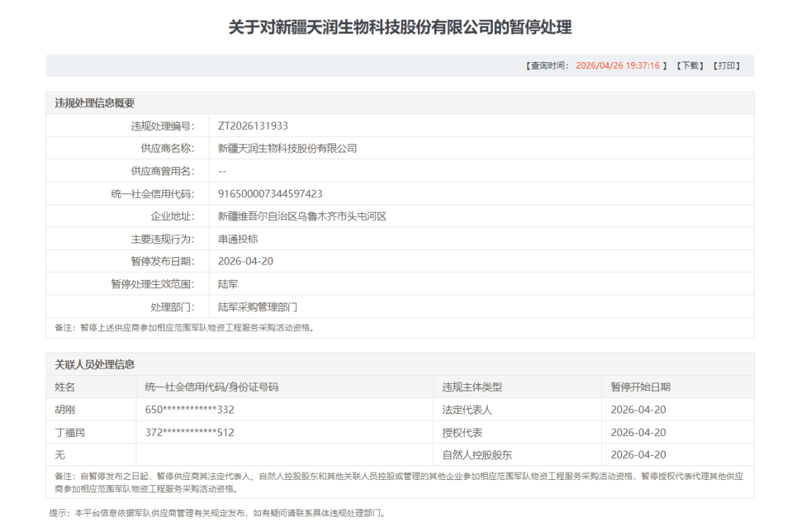Click the company address value in Urumqi
The height and width of the screenshot is (532, 792).
pos(302,217)
